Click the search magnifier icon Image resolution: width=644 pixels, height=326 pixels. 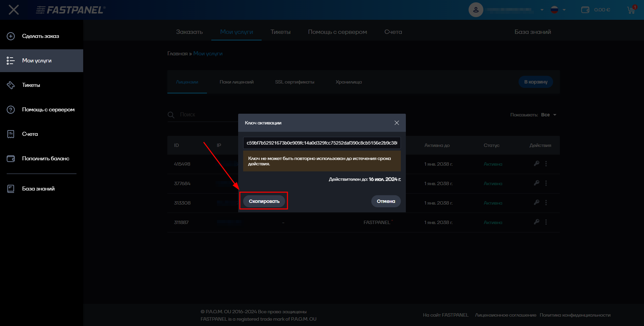[171, 115]
